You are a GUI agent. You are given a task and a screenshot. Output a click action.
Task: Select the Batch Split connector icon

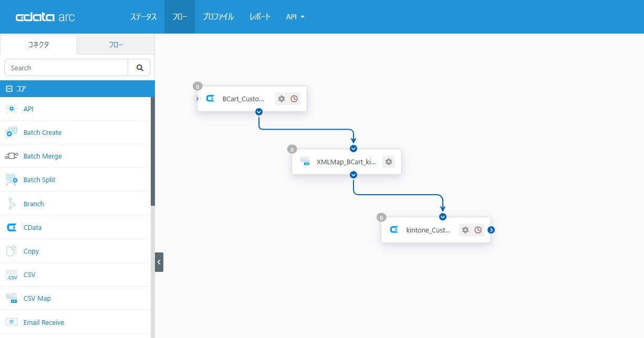[x=12, y=180]
